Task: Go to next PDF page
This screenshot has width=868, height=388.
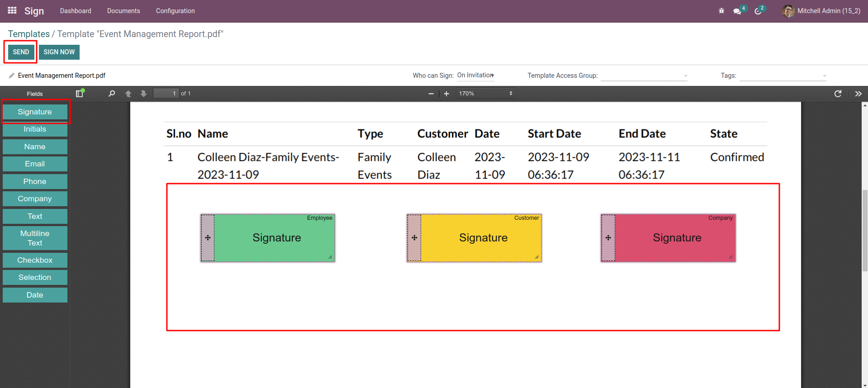Action: pyautogui.click(x=143, y=94)
